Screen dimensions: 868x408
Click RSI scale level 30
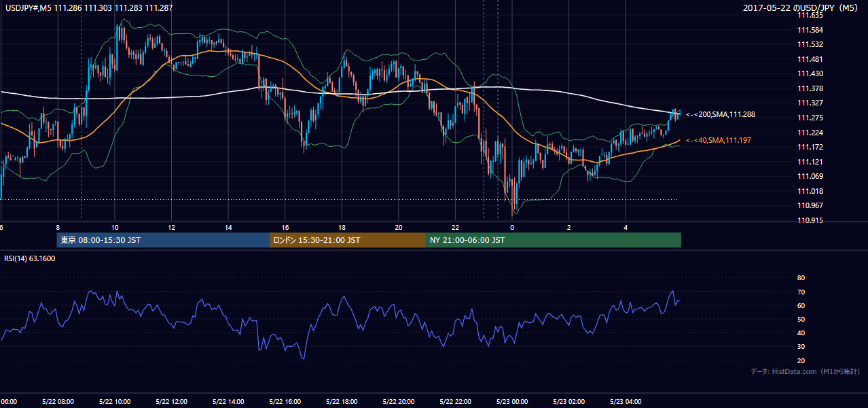click(801, 347)
